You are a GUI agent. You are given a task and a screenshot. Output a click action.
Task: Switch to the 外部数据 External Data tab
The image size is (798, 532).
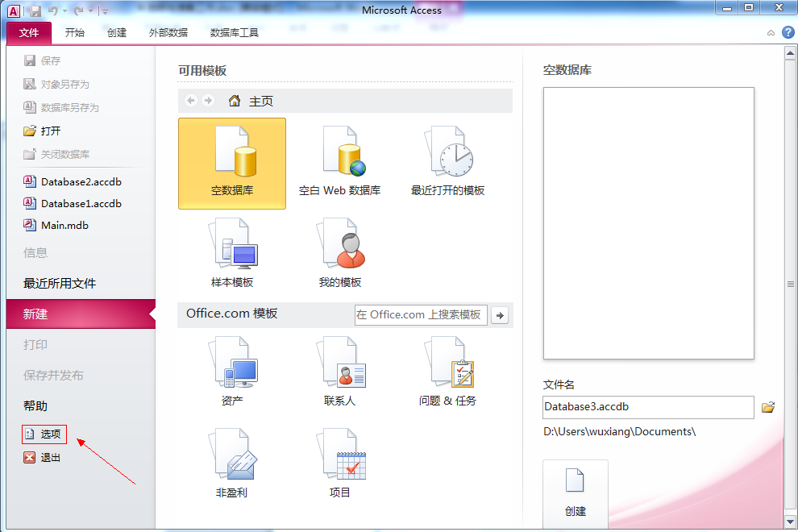(168, 32)
